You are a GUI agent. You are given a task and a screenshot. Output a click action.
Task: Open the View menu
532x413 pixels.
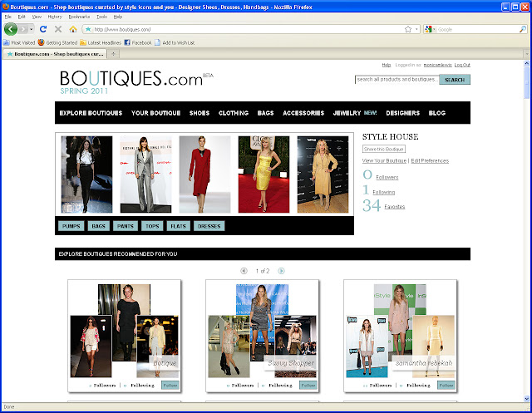[37, 17]
